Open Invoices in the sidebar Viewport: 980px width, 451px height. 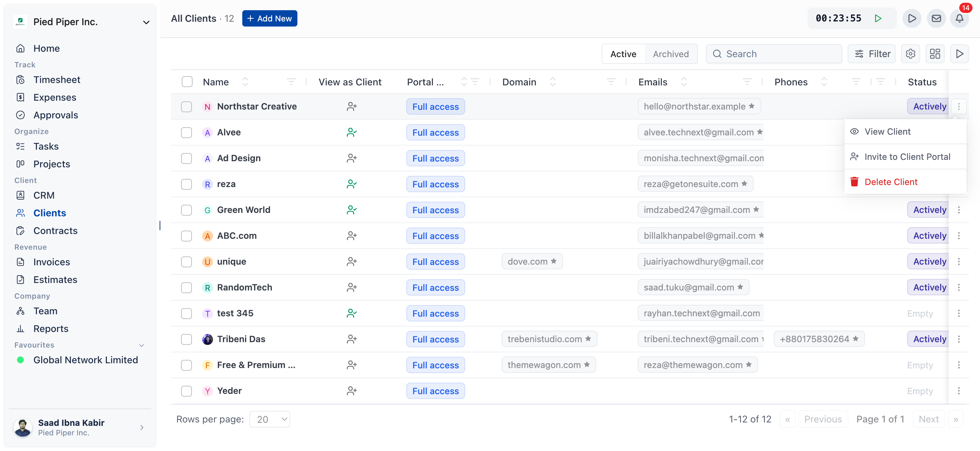(x=51, y=262)
